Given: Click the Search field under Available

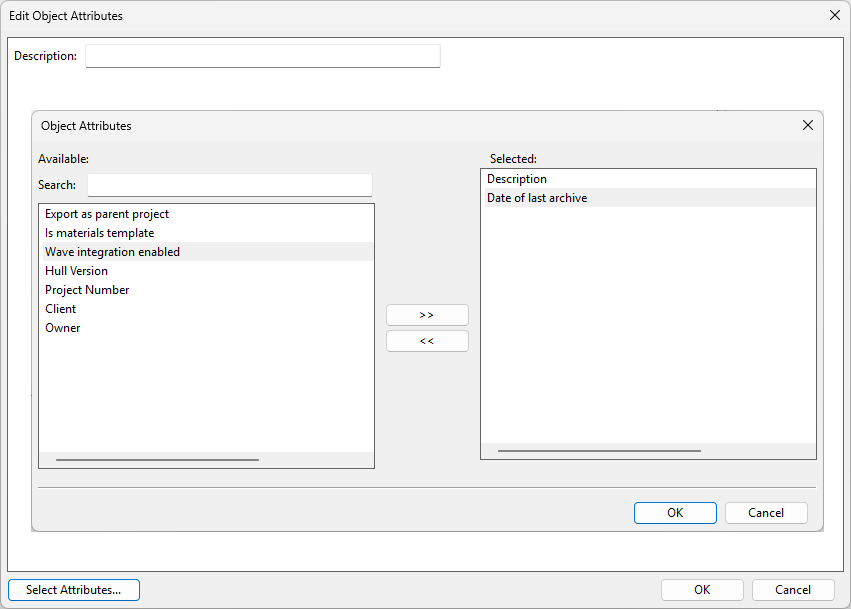Looking at the screenshot, I should point(230,185).
